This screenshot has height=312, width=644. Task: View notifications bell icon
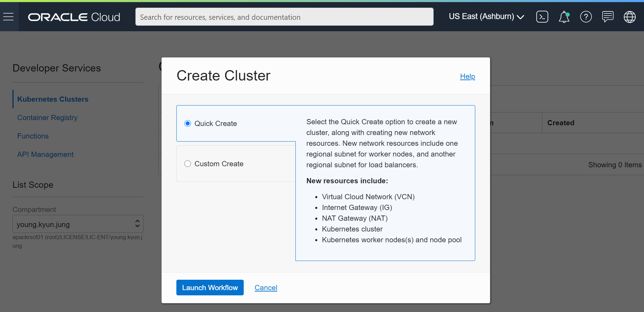[564, 17]
